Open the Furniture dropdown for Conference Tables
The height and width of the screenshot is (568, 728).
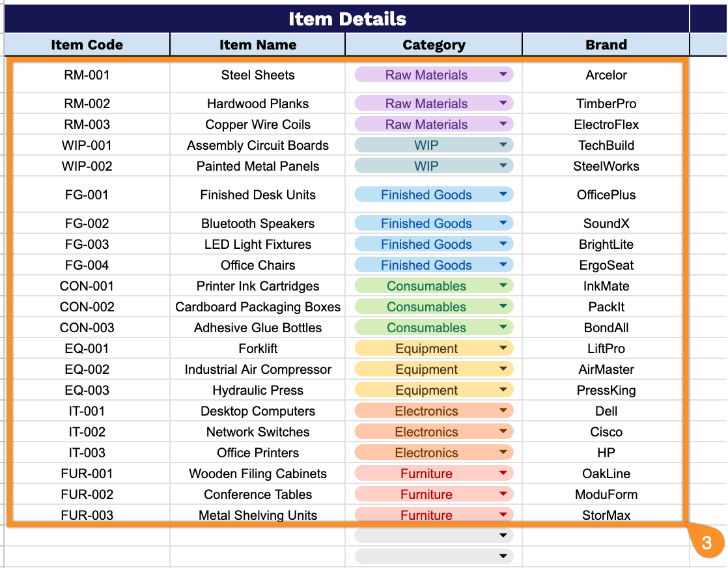[x=503, y=494]
